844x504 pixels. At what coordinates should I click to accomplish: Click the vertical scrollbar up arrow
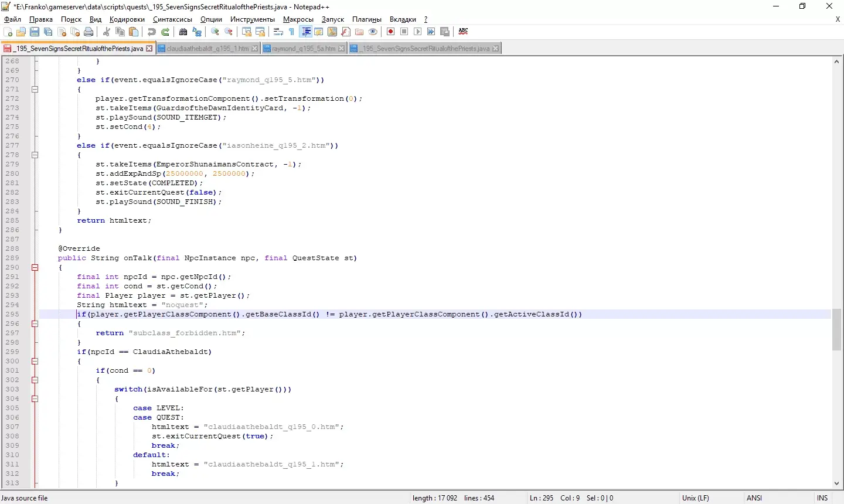coord(837,62)
